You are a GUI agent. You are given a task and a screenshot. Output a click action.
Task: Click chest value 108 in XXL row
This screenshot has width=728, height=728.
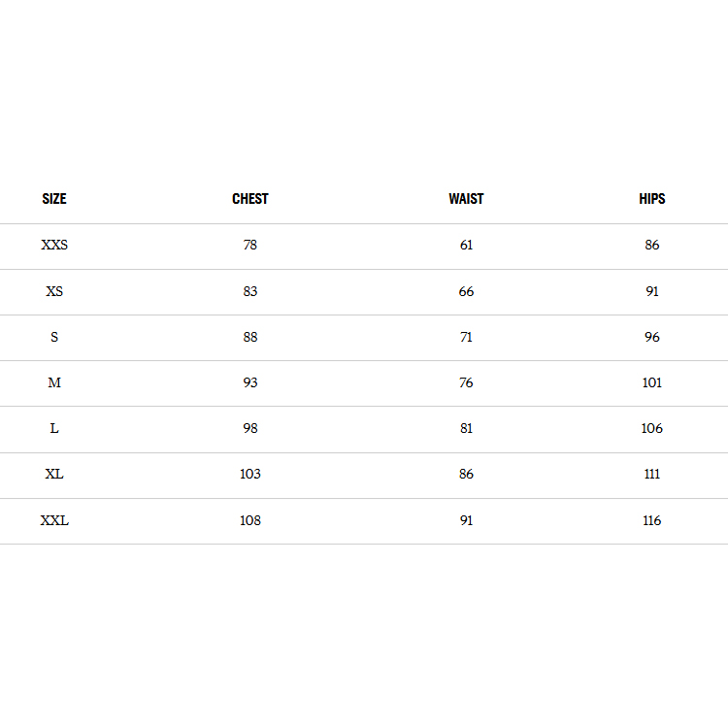[x=250, y=520]
